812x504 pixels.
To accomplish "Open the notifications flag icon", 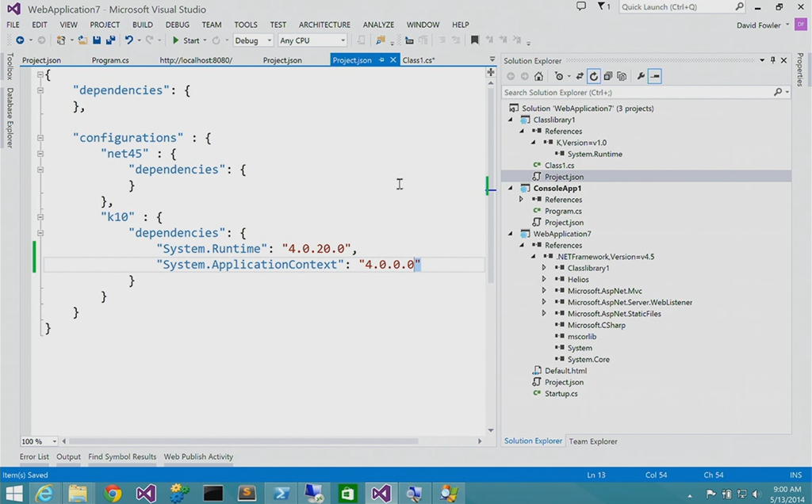I will [602, 6].
